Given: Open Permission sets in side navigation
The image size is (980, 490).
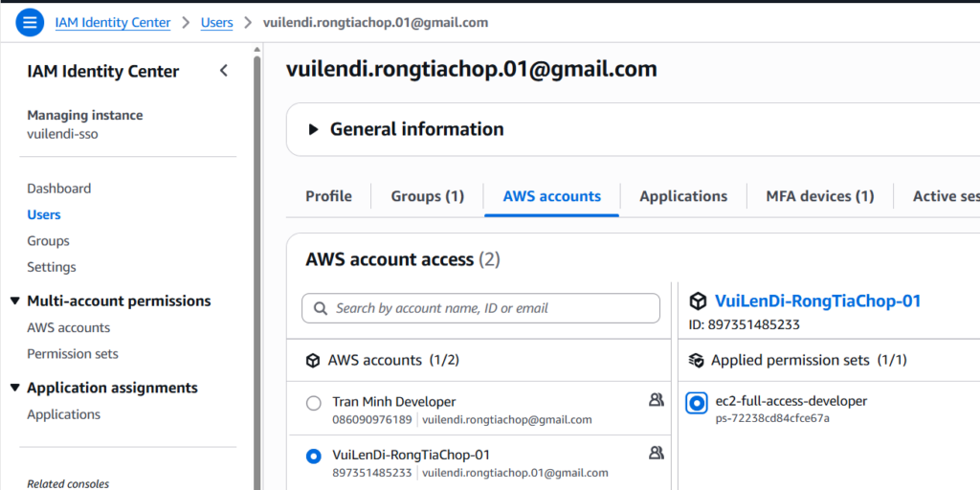Looking at the screenshot, I should (x=73, y=354).
